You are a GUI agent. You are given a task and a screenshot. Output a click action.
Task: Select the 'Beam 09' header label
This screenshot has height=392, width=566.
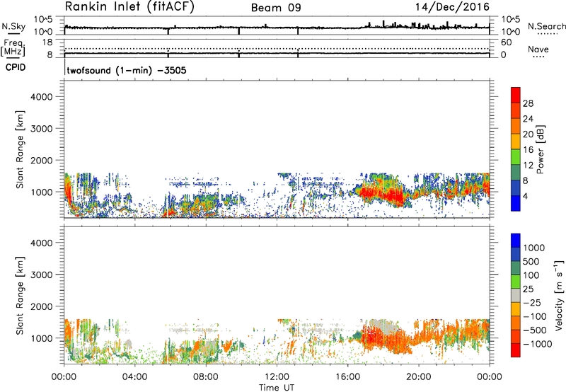pyautogui.click(x=276, y=8)
